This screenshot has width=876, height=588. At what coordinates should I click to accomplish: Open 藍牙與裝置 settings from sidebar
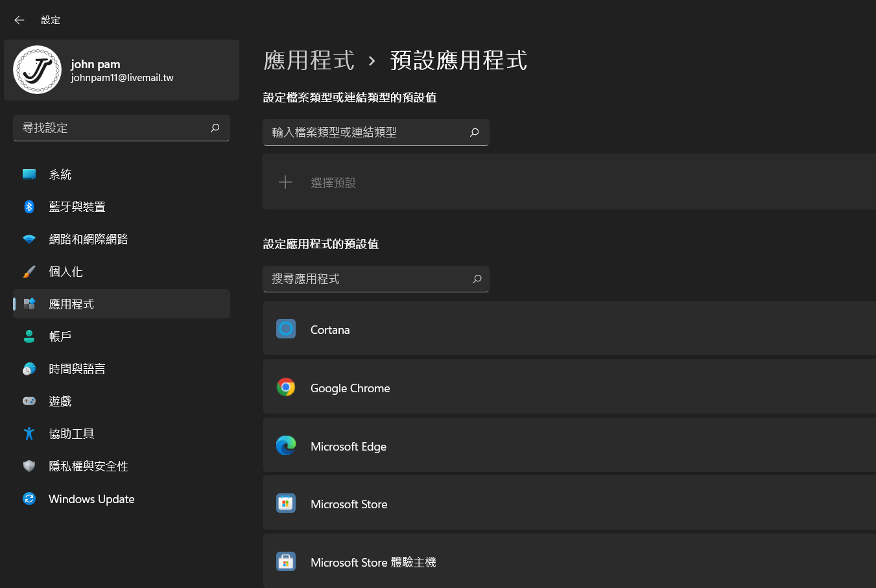(x=29, y=206)
